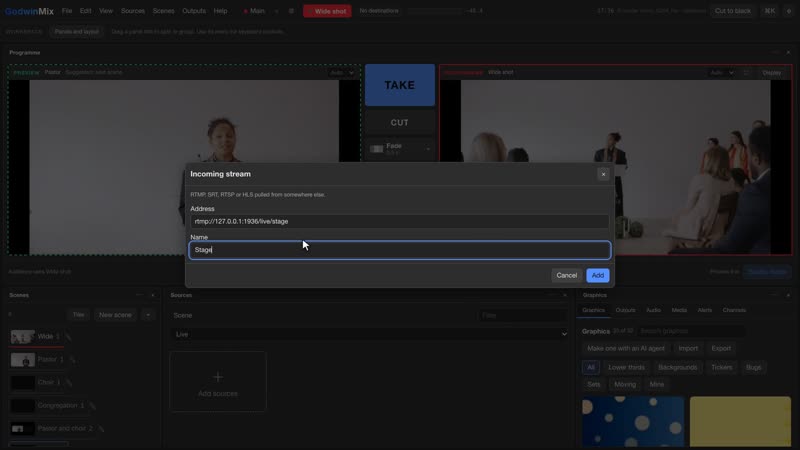The height and width of the screenshot is (450, 800).
Task: Open the Scenes menu
Action: (x=163, y=11)
